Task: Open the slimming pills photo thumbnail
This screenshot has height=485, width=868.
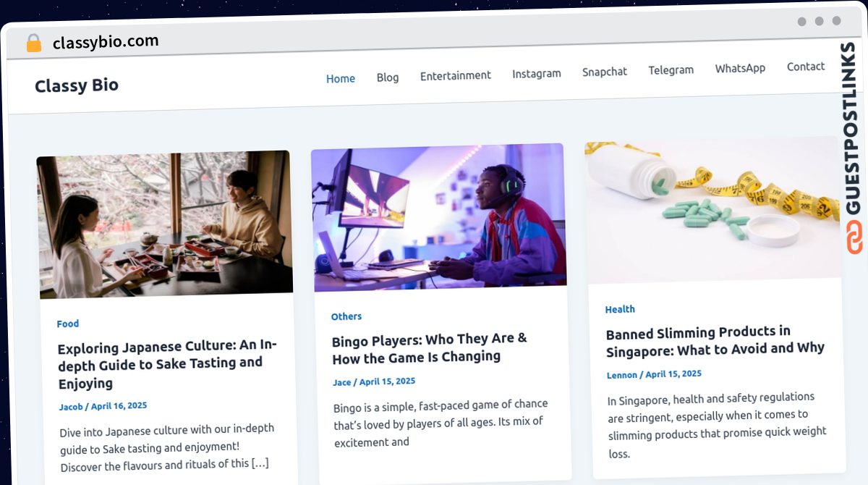Action: [x=713, y=211]
